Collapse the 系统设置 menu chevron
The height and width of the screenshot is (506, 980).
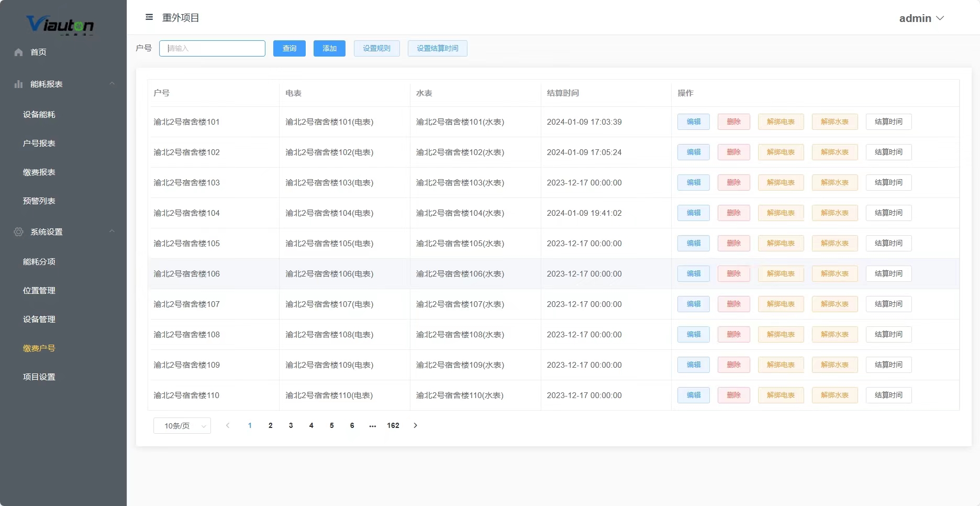pos(112,232)
